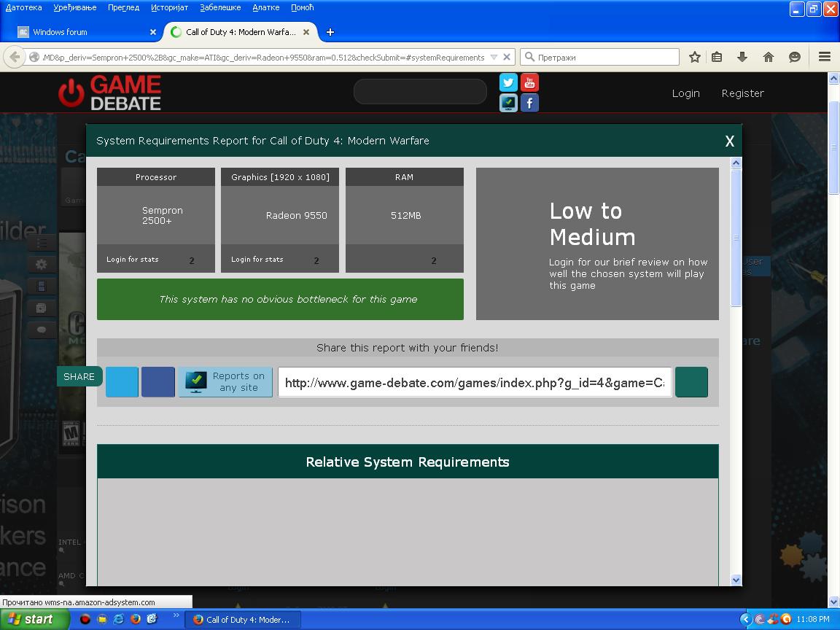This screenshot has width=840, height=630.
Task: Click the Call of Duty 4 taskbar button
Action: 242,620
